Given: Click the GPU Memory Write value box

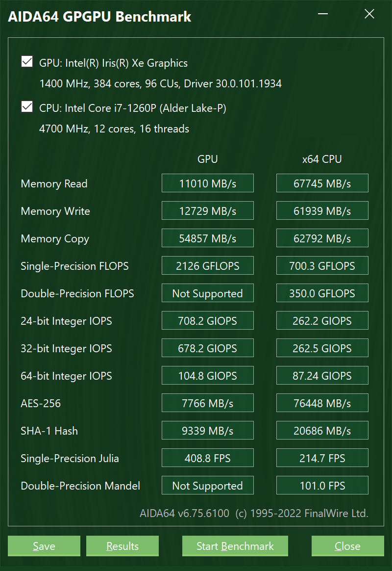Looking at the screenshot, I should tap(208, 211).
